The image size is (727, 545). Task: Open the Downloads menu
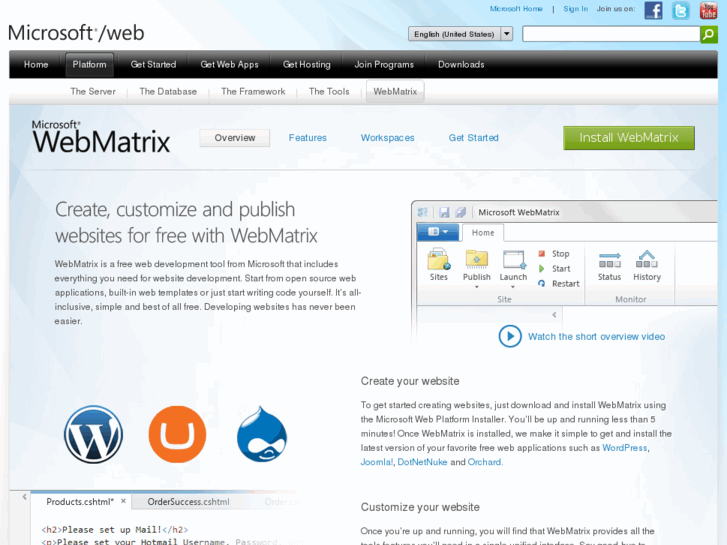pyautogui.click(x=461, y=64)
